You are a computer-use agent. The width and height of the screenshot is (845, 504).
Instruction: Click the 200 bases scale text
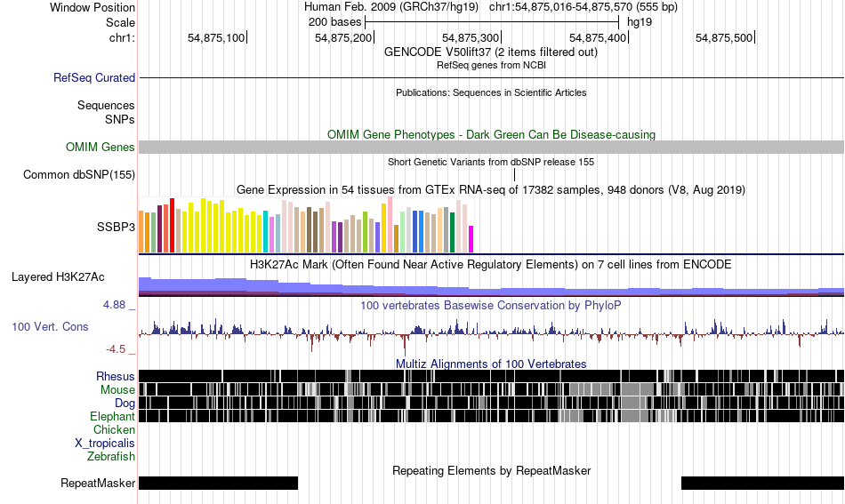[334, 22]
